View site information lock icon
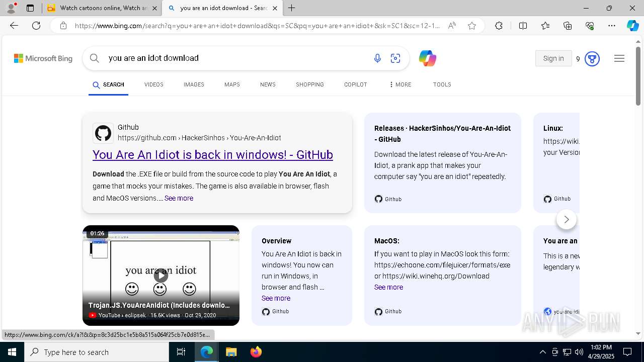The width and height of the screenshot is (644, 362). point(63,26)
